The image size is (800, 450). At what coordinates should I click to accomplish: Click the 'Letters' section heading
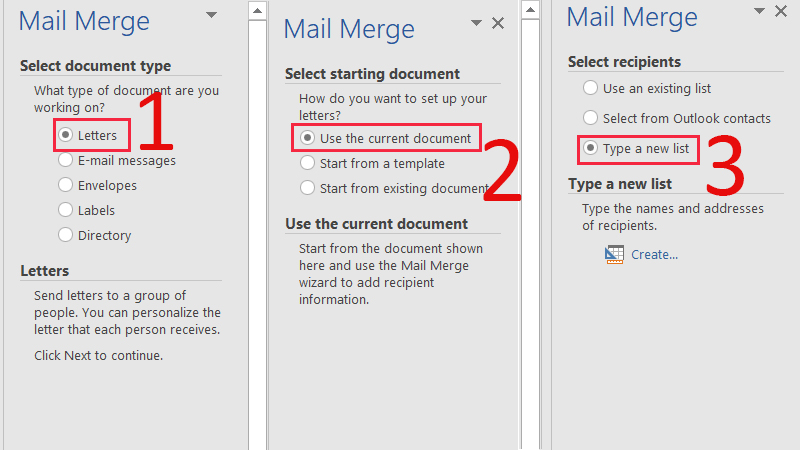click(44, 271)
